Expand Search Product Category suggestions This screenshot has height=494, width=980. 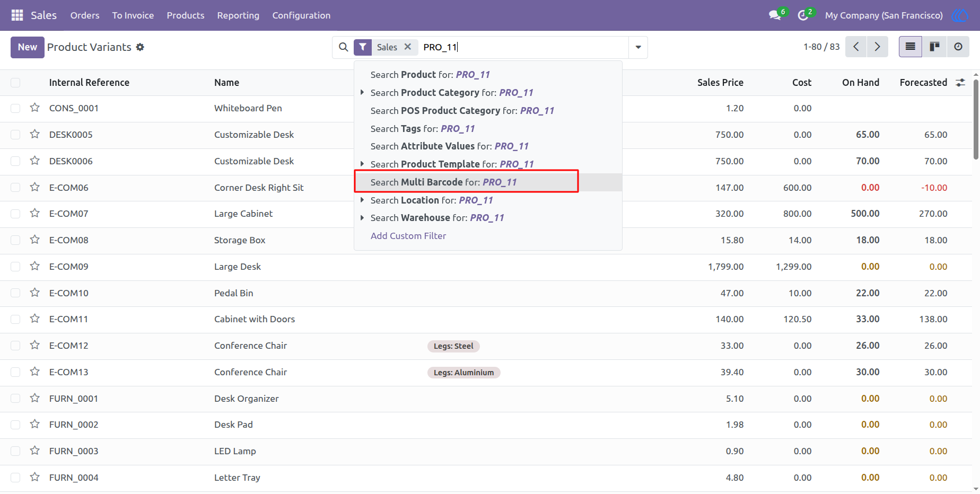362,92
